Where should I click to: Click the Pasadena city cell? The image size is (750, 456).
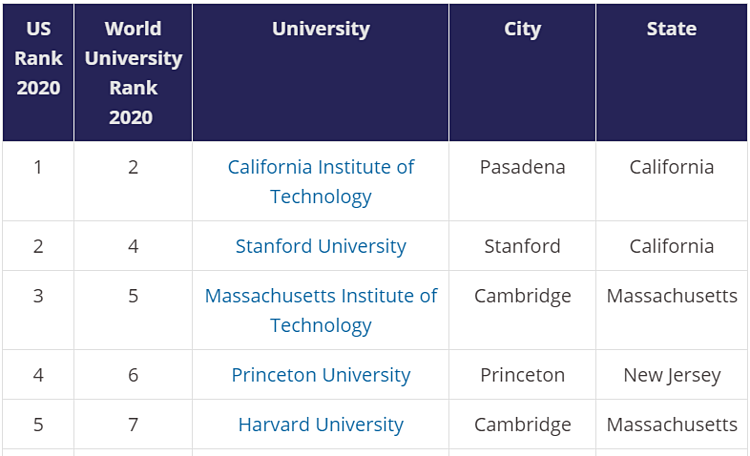(522, 167)
